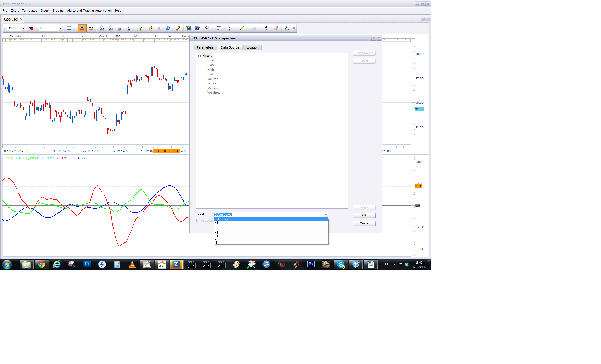Select Volume data source
Screen dimensions: 601x364
(212, 79)
